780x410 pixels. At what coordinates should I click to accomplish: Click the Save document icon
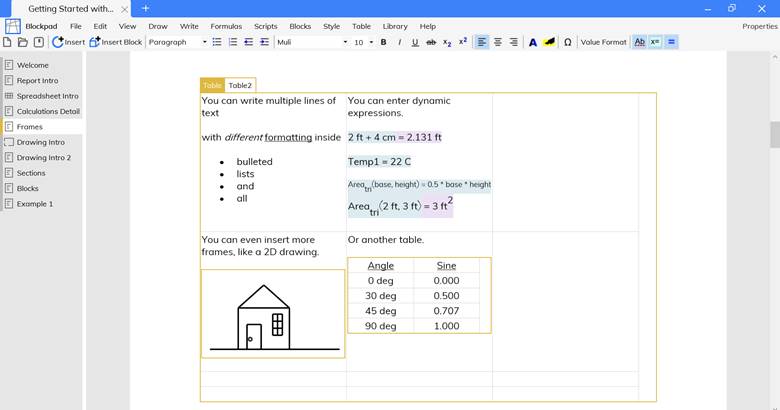click(39, 42)
